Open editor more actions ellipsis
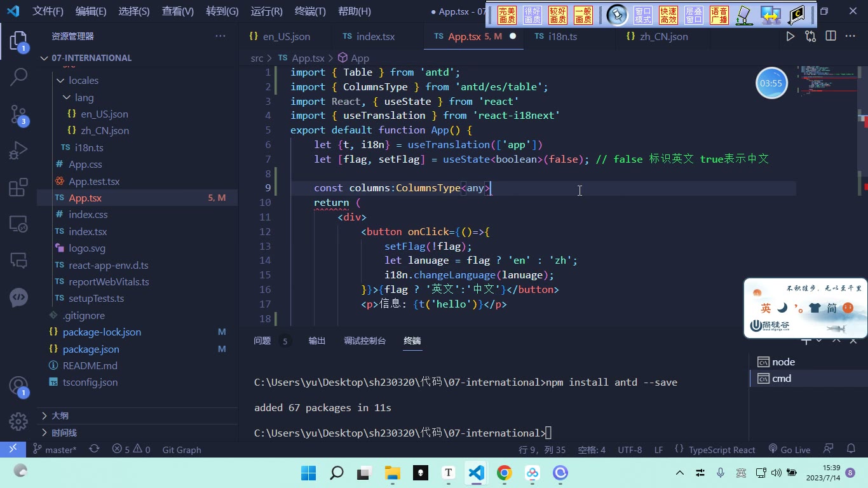The width and height of the screenshot is (868, 488). point(850,36)
